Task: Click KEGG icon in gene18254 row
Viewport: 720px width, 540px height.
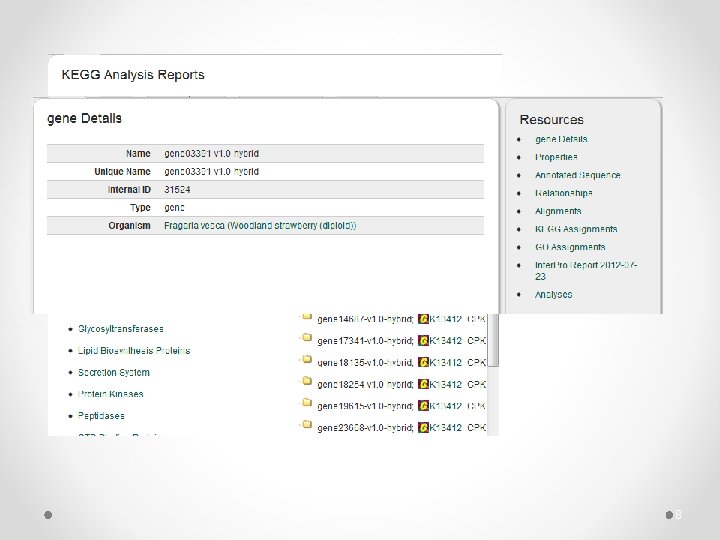Action: [x=423, y=384]
